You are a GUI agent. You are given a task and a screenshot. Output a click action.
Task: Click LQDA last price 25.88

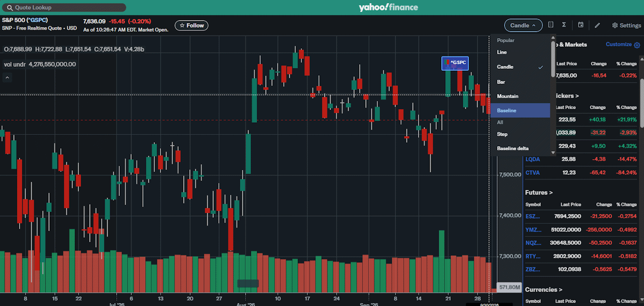point(569,159)
